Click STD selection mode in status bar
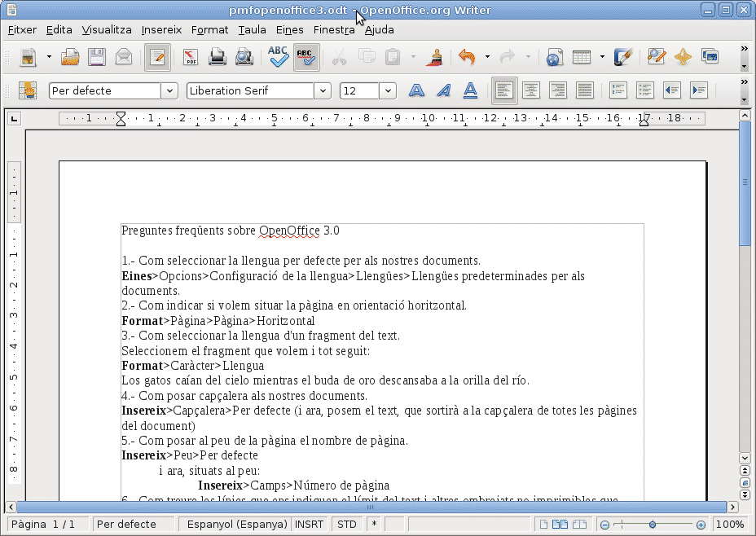 point(347,525)
